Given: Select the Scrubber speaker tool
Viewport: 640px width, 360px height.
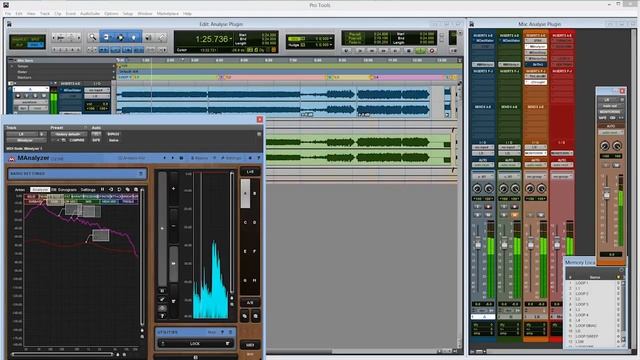Looking at the screenshot, I should click(x=149, y=37).
